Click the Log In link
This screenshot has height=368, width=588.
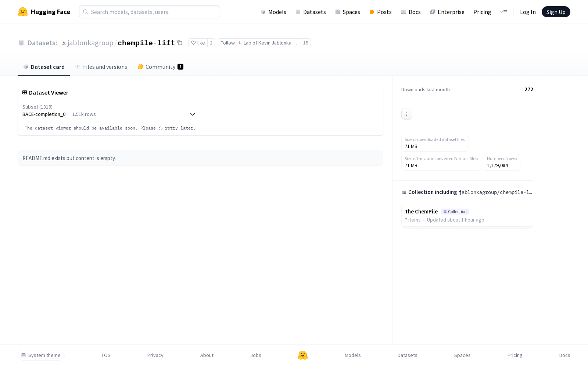click(528, 12)
